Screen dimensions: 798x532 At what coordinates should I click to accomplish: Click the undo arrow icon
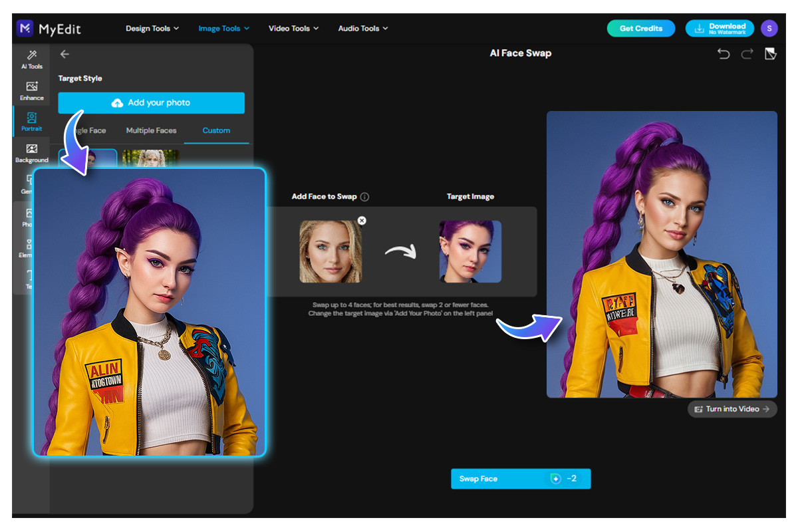coord(724,53)
